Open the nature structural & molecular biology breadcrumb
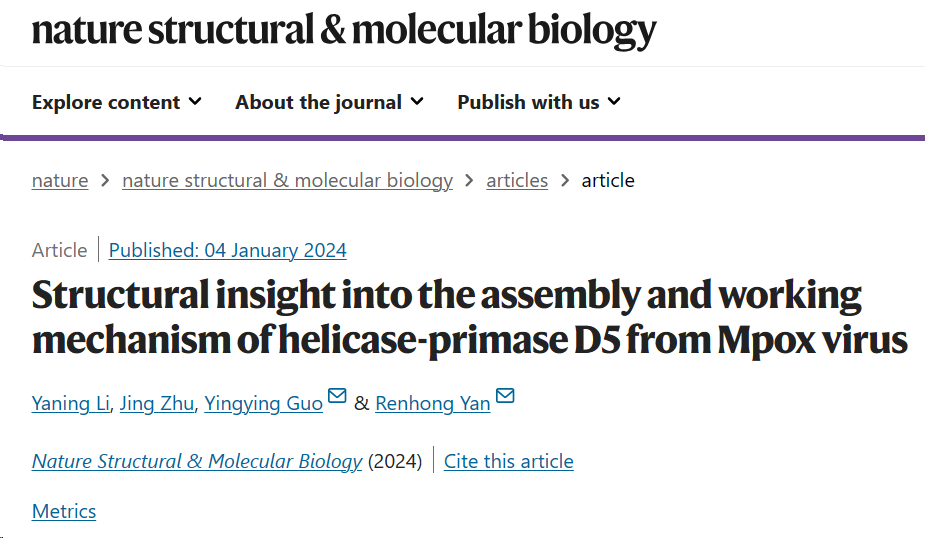The height and width of the screenshot is (538, 925). coord(287,181)
